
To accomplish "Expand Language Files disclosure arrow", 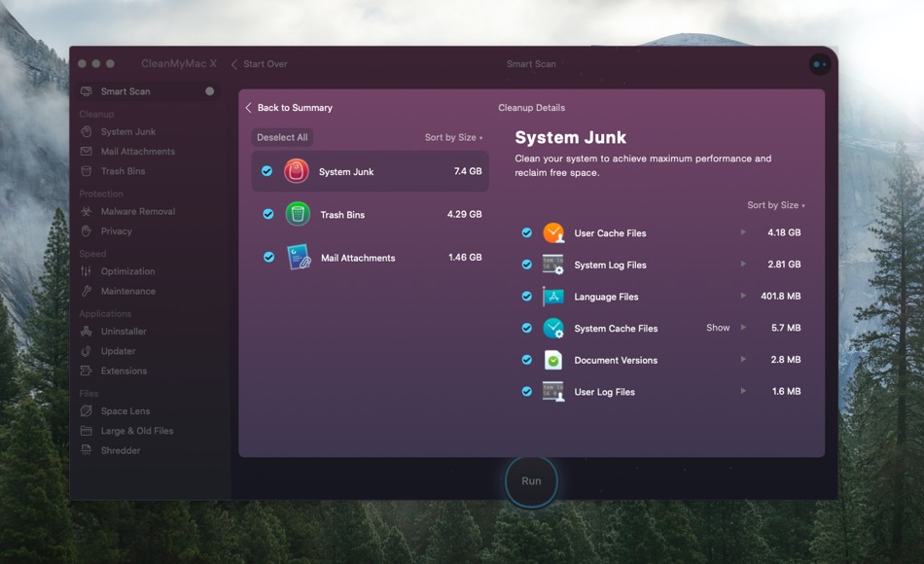I will click(743, 296).
